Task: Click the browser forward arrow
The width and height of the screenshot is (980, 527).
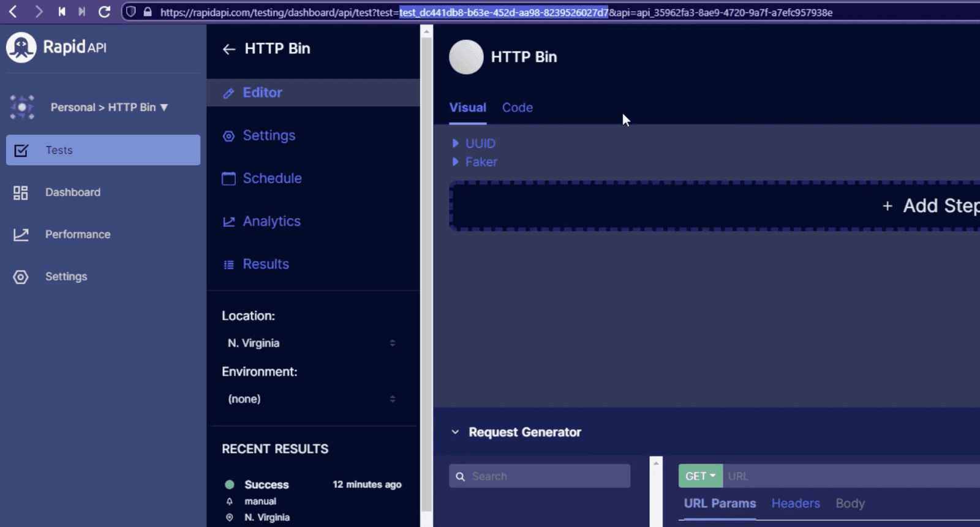Action: [39, 12]
